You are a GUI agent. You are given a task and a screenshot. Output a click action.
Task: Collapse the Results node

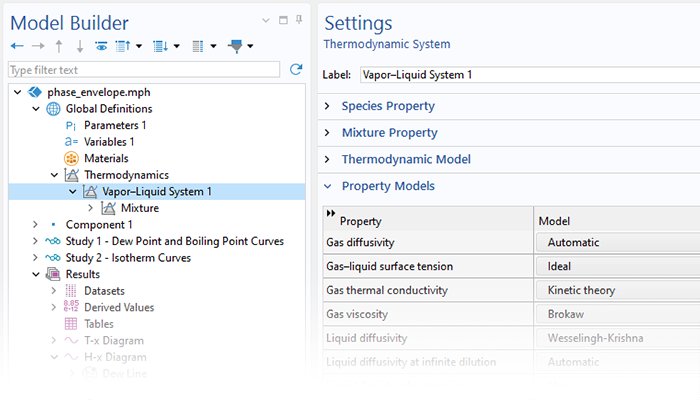click(x=36, y=275)
